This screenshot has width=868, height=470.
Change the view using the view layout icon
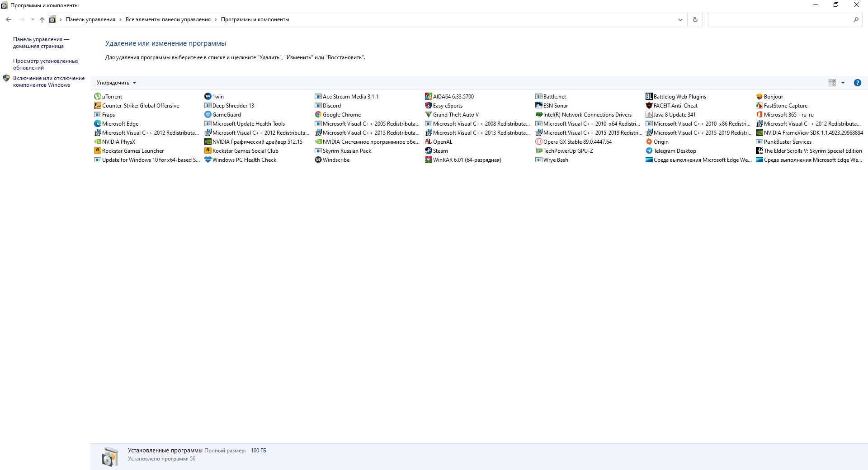tap(832, 83)
